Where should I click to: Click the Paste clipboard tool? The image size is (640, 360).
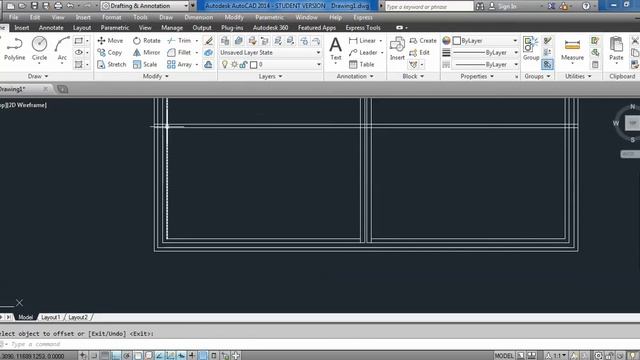(x=616, y=49)
